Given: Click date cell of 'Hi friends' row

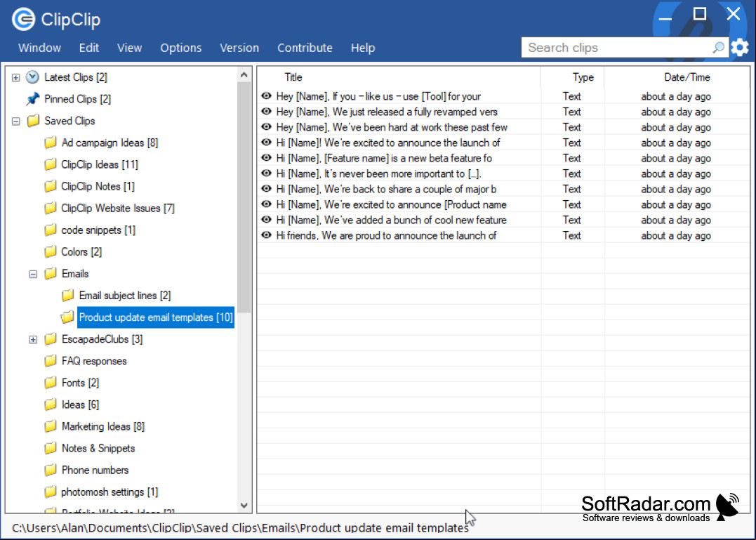Looking at the screenshot, I should point(676,235).
